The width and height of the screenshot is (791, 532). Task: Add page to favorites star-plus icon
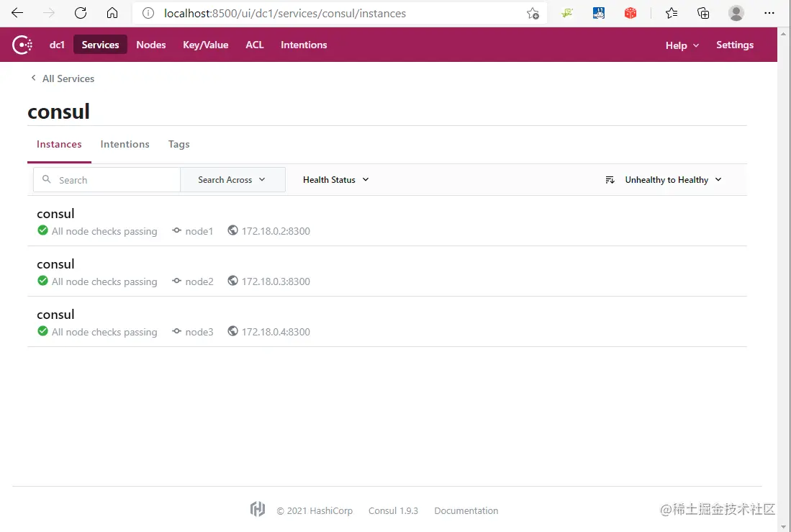533,14
